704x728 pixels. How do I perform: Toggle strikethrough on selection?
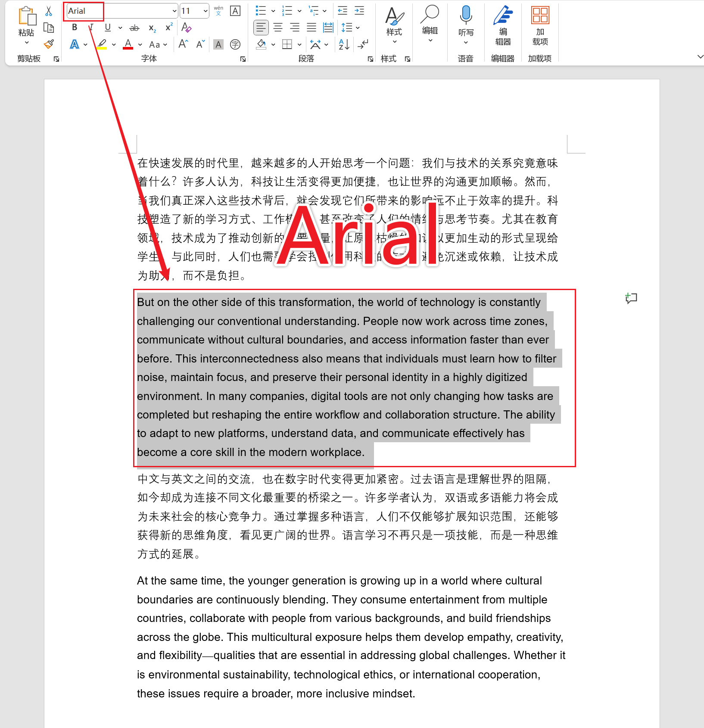[134, 27]
